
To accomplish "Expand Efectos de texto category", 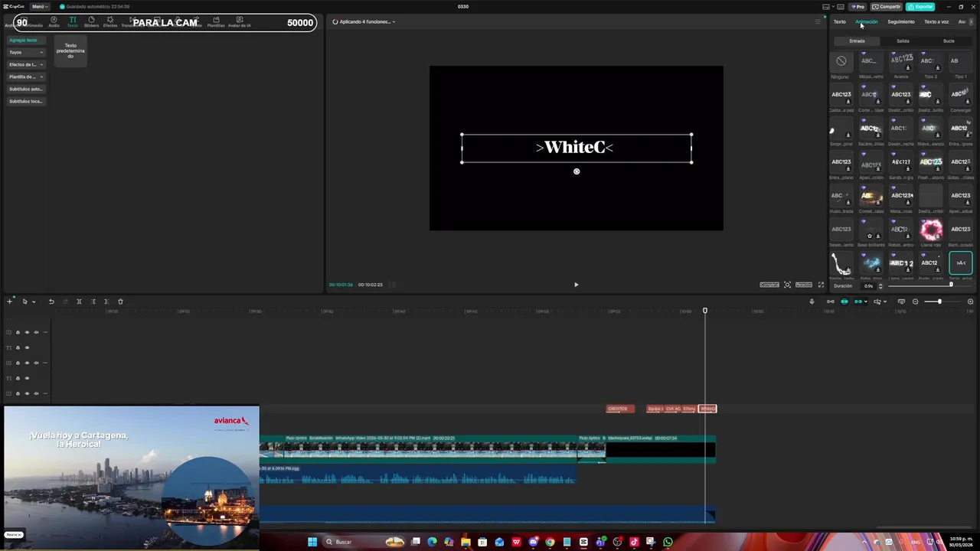I will pos(26,64).
